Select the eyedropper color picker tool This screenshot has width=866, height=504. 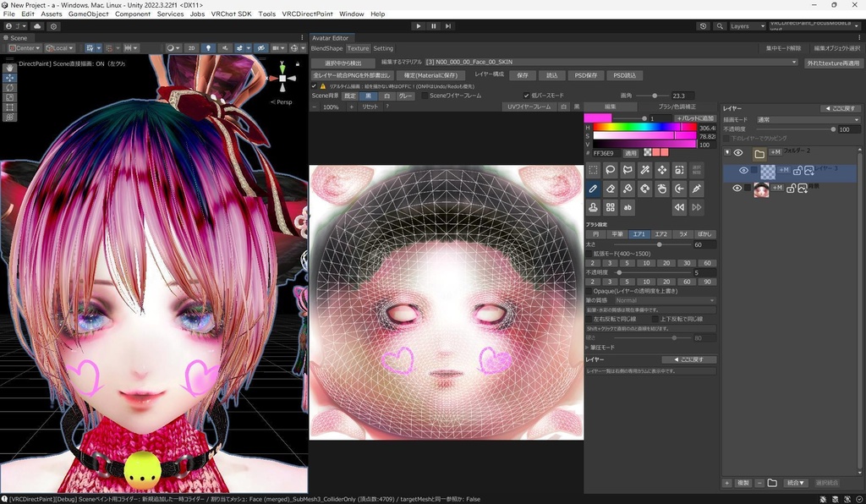point(697,189)
